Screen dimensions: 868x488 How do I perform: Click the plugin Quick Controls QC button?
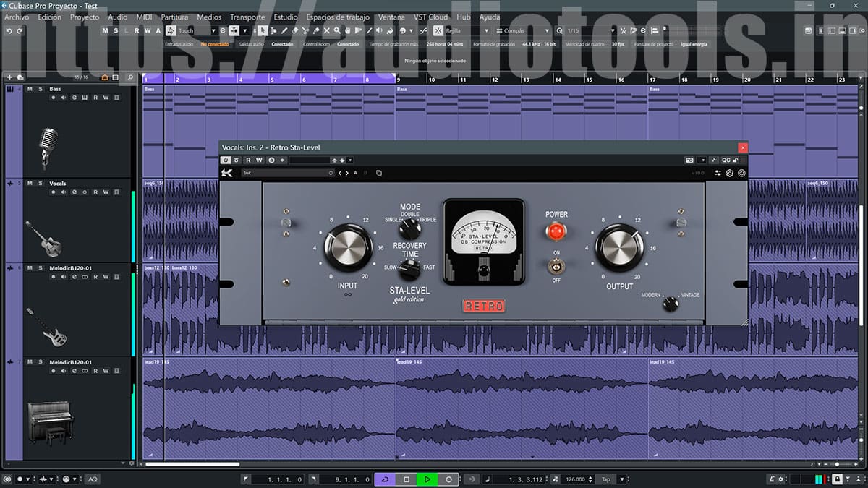726,160
